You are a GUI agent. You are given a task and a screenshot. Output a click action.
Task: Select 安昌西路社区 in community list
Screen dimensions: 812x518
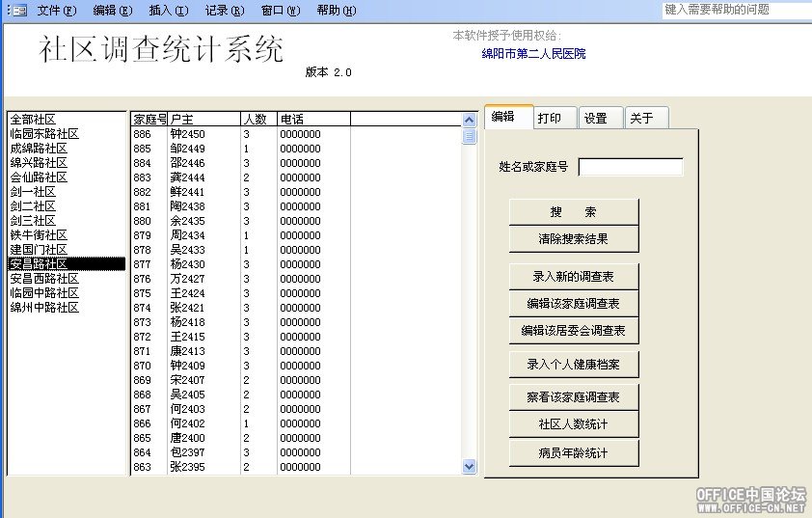click(x=67, y=279)
